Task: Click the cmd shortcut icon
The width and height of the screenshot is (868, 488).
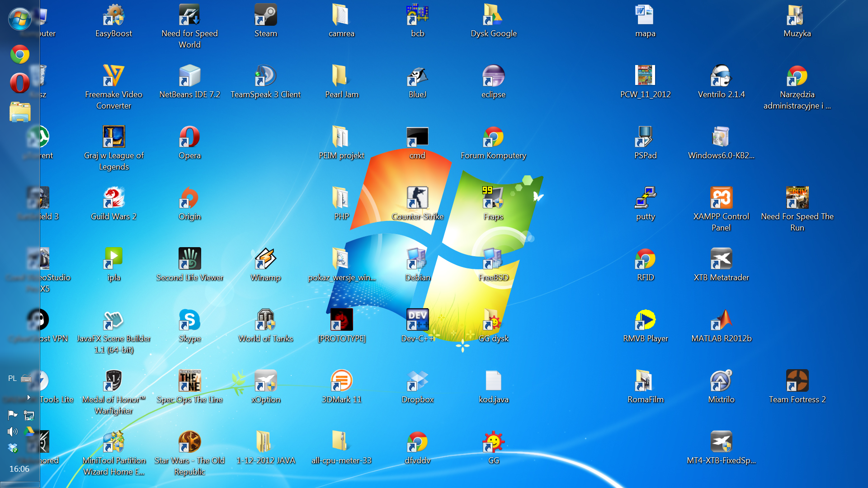Action: click(417, 143)
